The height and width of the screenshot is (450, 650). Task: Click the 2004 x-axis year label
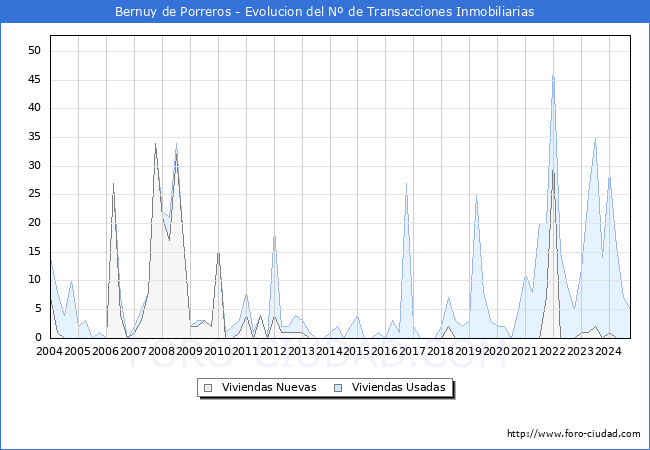(x=50, y=351)
